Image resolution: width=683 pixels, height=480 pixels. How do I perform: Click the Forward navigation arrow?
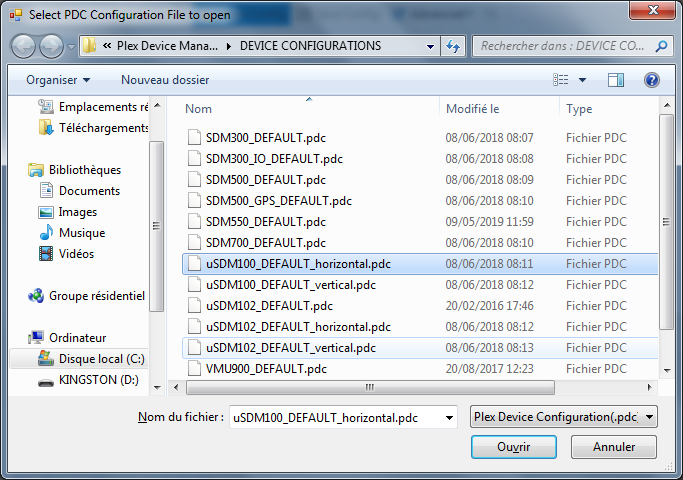click(51, 46)
